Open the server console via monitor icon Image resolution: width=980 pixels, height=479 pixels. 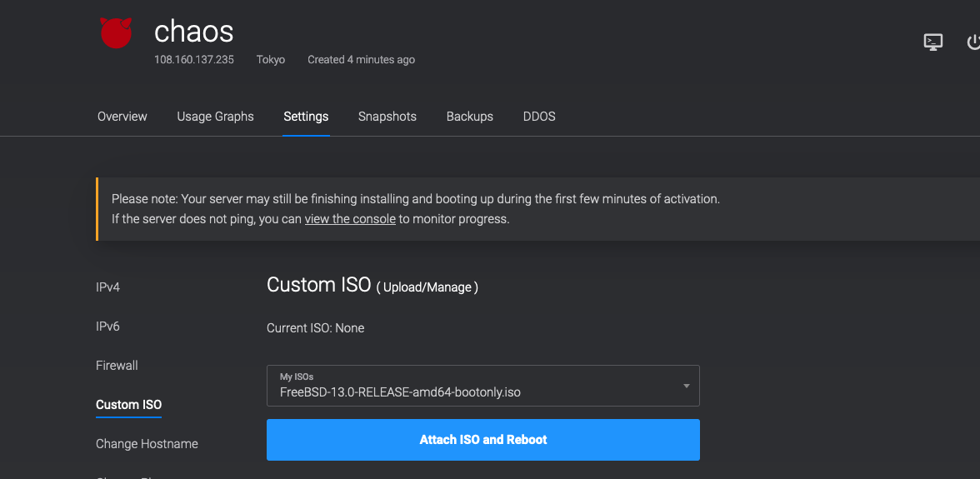pyautogui.click(x=933, y=42)
